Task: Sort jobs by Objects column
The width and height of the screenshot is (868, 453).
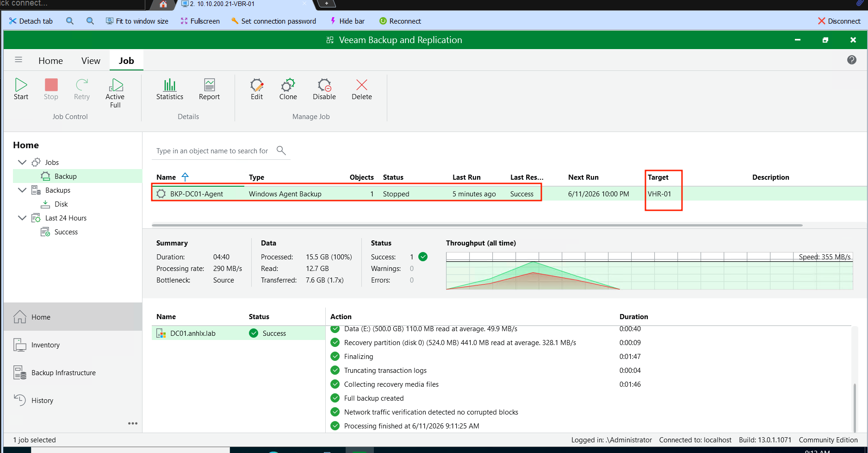Action: coord(361,177)
